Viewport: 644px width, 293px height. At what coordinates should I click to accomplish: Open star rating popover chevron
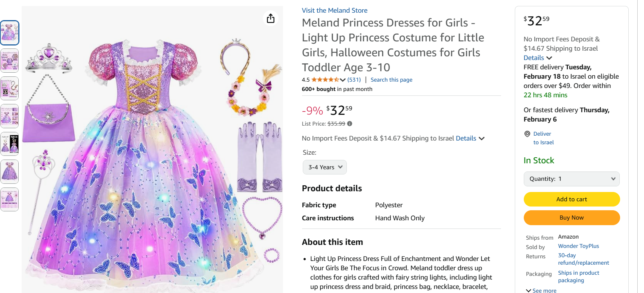(x=343, y=80)
